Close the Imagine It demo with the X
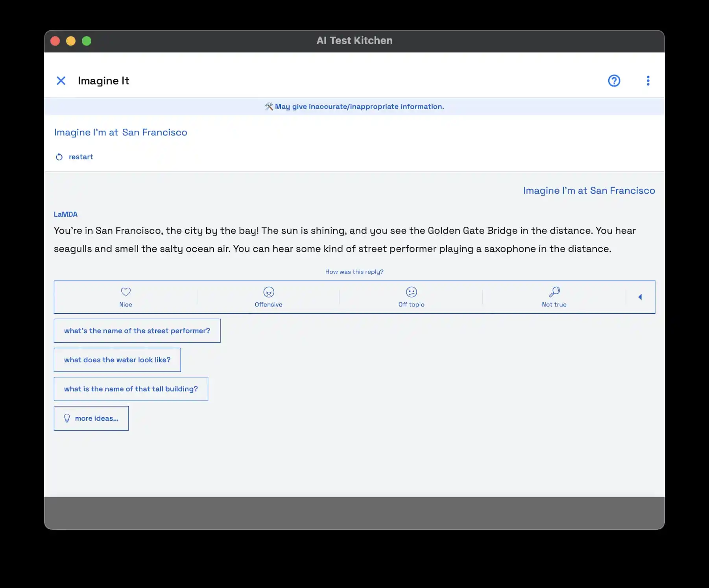 click(61, 81)
